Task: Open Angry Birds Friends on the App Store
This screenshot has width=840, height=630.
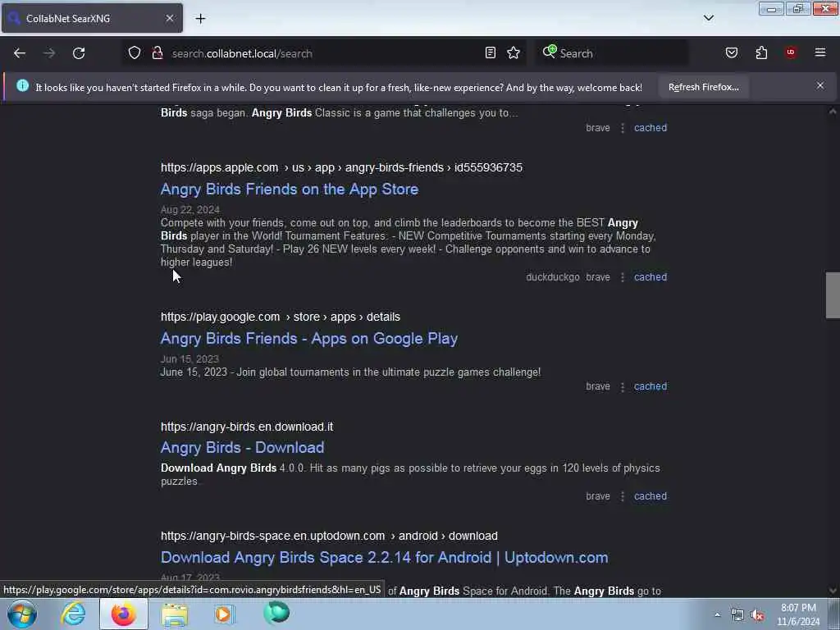Action: 290,189
